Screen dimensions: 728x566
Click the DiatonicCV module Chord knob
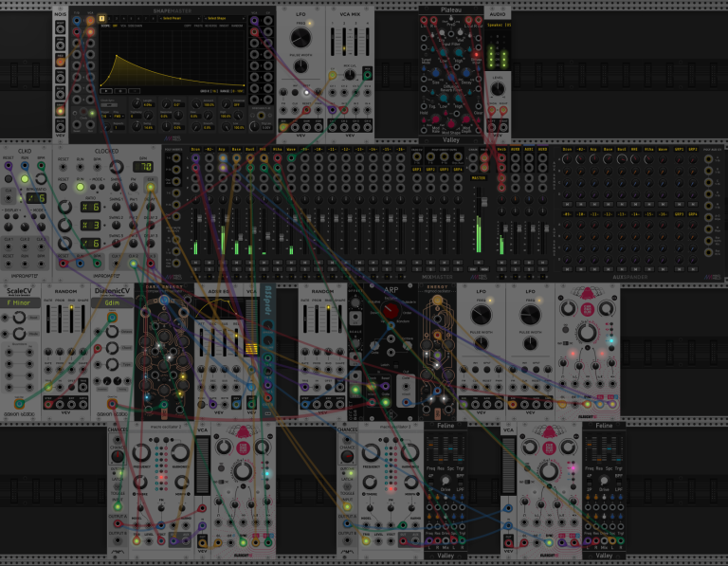113,348
